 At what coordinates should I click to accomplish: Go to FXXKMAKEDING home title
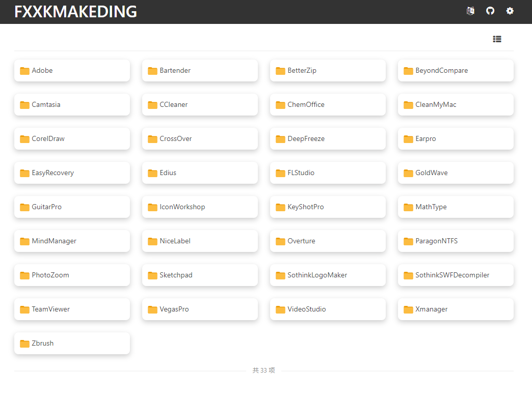(x=75, y=12)
